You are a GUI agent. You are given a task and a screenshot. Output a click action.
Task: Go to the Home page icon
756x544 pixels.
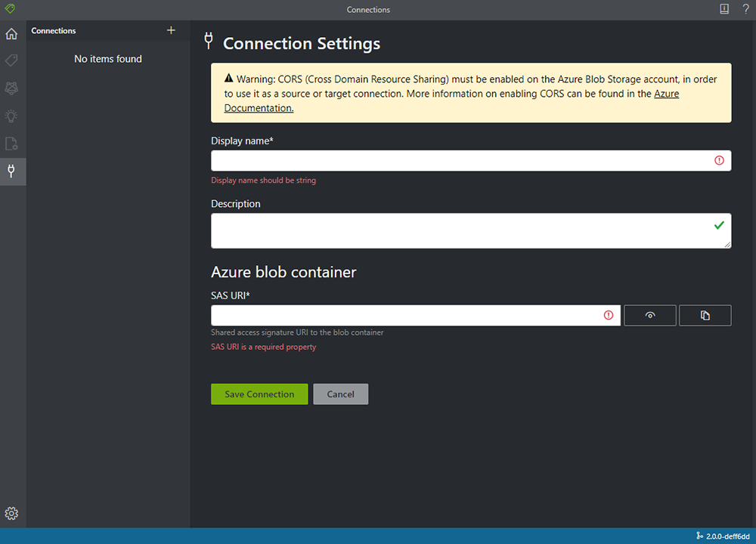[11, 34]
